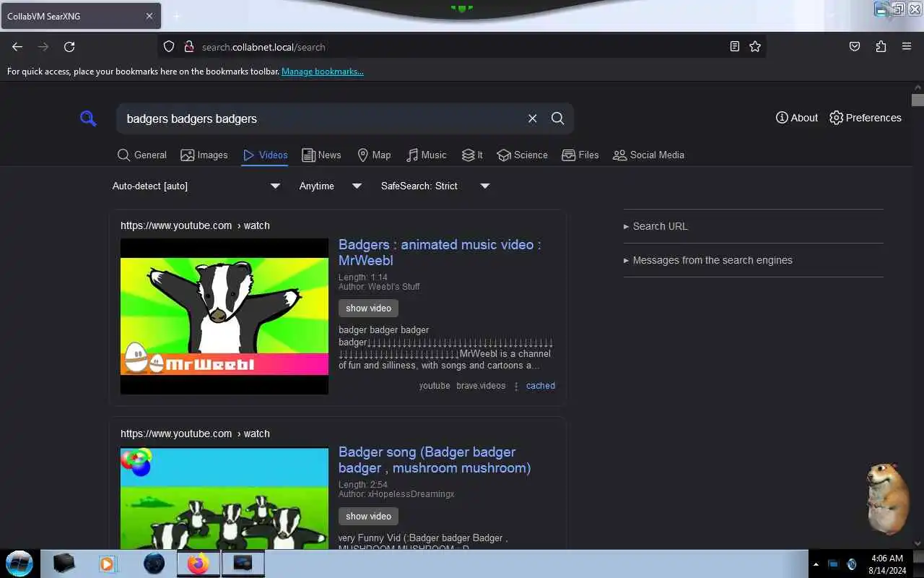Click the page vertical scrollbar thumb
The width and height of the screenshot is (924, 578).
pyautogui.click(x=918, y=100)
